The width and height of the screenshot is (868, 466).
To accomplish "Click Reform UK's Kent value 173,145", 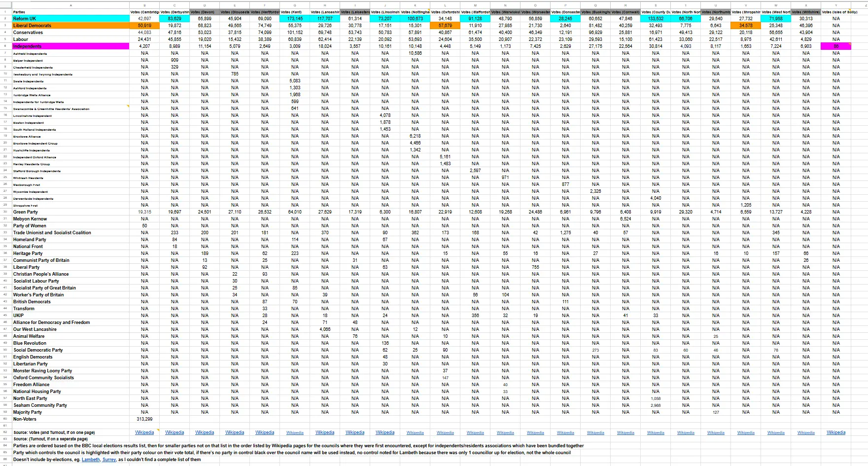I will click(x=295, y=19).
